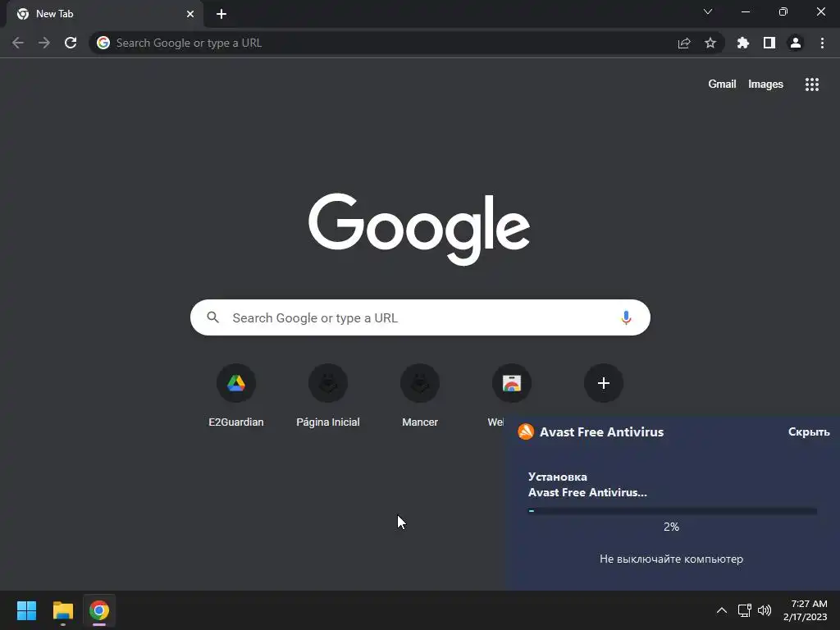Open the Images link
Screen dimensions: 840x630
coord(765,84)
